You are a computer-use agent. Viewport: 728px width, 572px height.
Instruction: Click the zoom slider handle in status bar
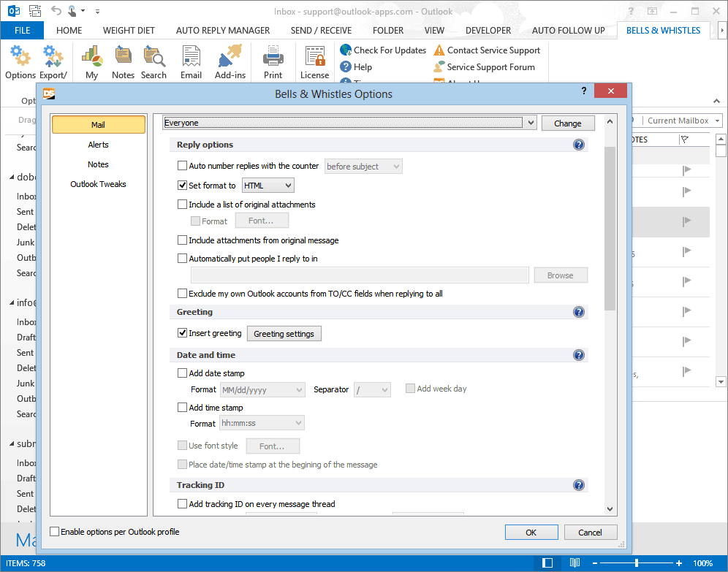(x=637, y=563)
